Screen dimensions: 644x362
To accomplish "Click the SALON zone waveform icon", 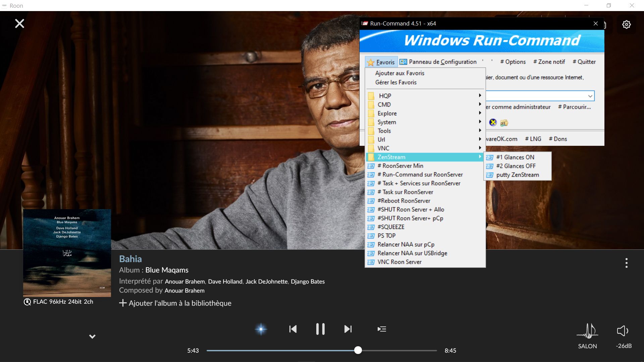I will point(587,331).
